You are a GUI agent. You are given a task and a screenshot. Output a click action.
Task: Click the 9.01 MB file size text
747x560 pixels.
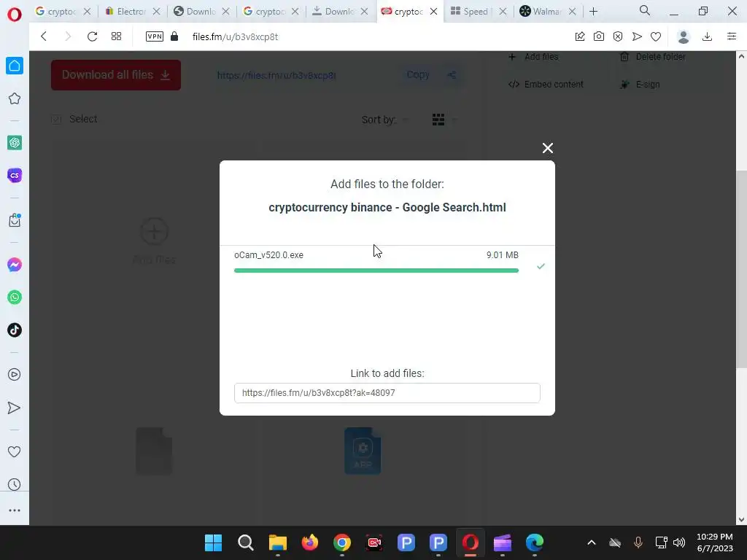[x=502, y=254]
